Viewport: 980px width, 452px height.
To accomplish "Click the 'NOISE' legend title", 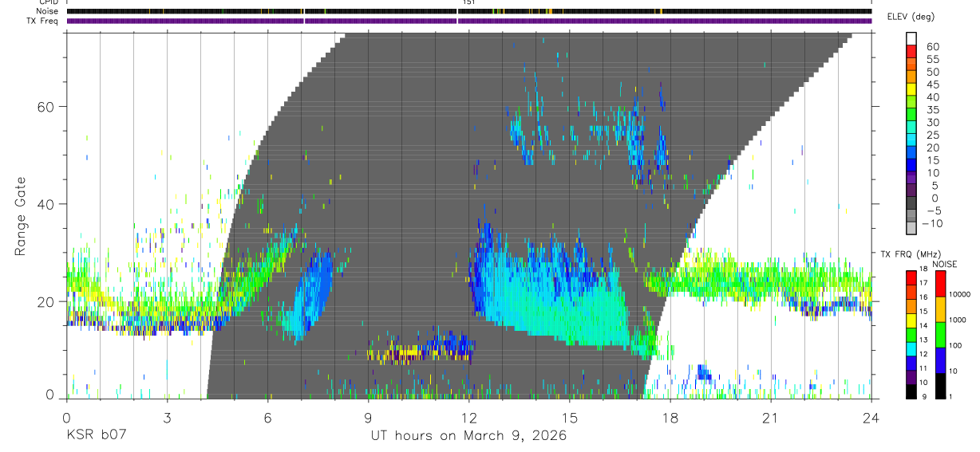I will tap(944, 264).
